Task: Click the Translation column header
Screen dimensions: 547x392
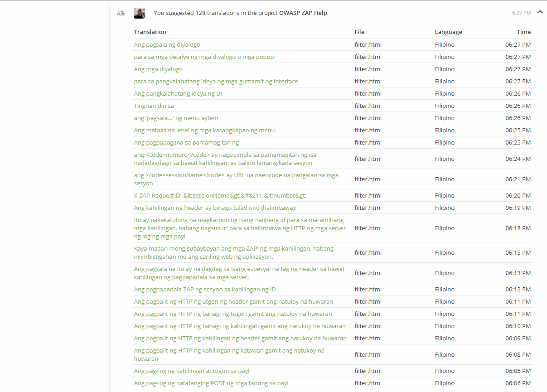Action: click(150, 32)
